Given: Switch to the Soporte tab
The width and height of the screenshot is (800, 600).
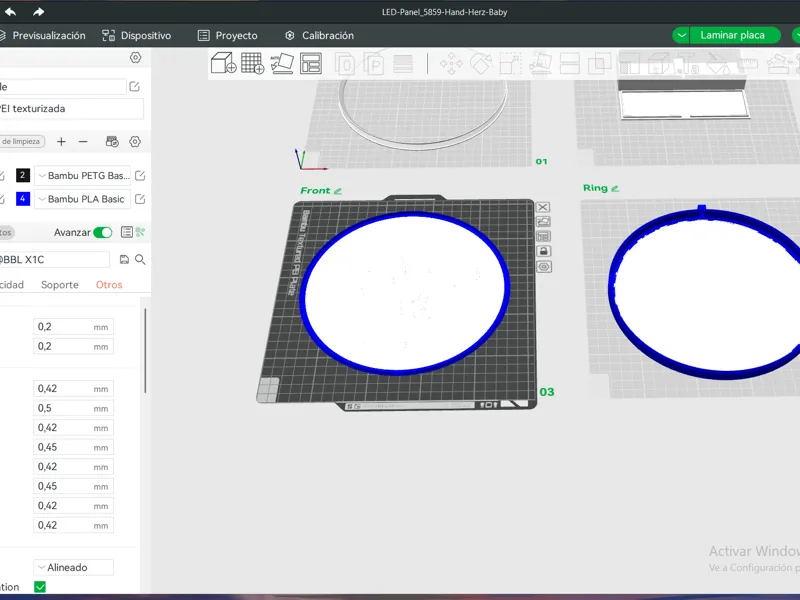Looking at the screenshot, I should 60,285.
